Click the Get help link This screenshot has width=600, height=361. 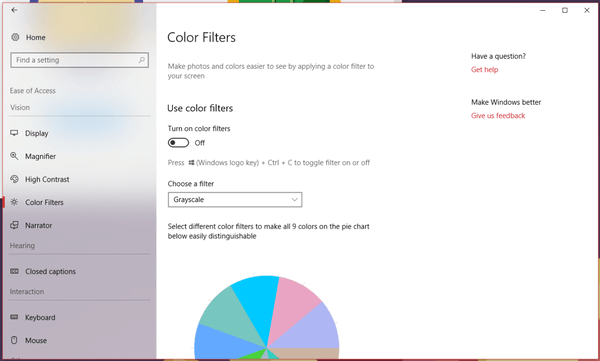[484, 70]
